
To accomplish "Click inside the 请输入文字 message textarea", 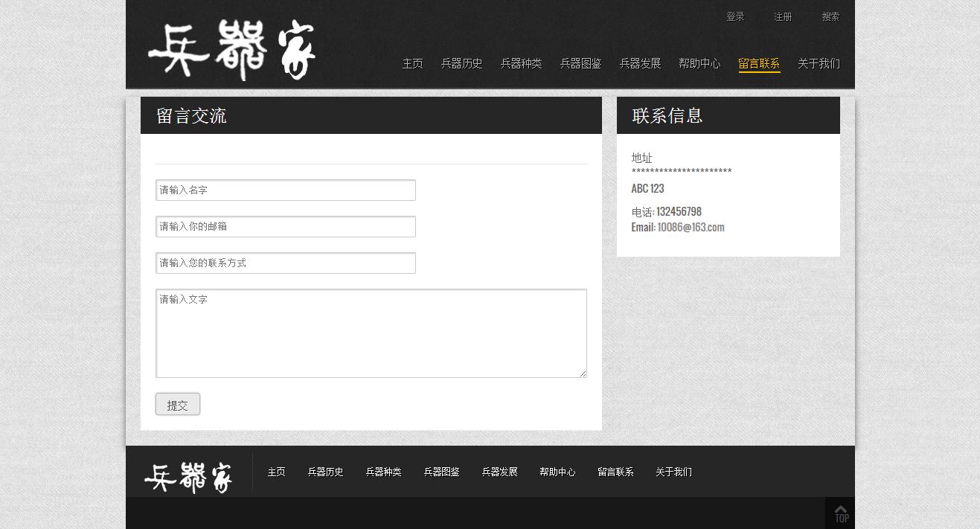I will (x=371, y=333).
